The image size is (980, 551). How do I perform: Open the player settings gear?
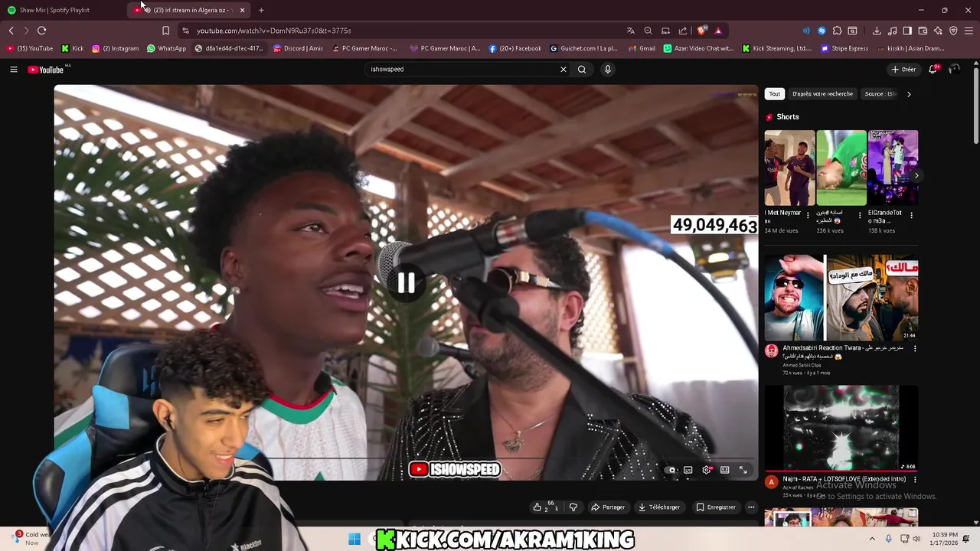tap(707, 470)
